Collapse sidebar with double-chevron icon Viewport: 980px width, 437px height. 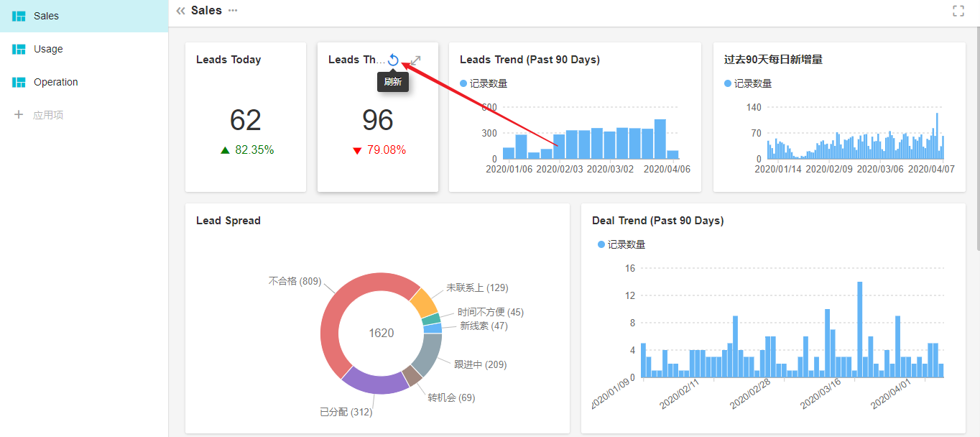pos(180,11)
